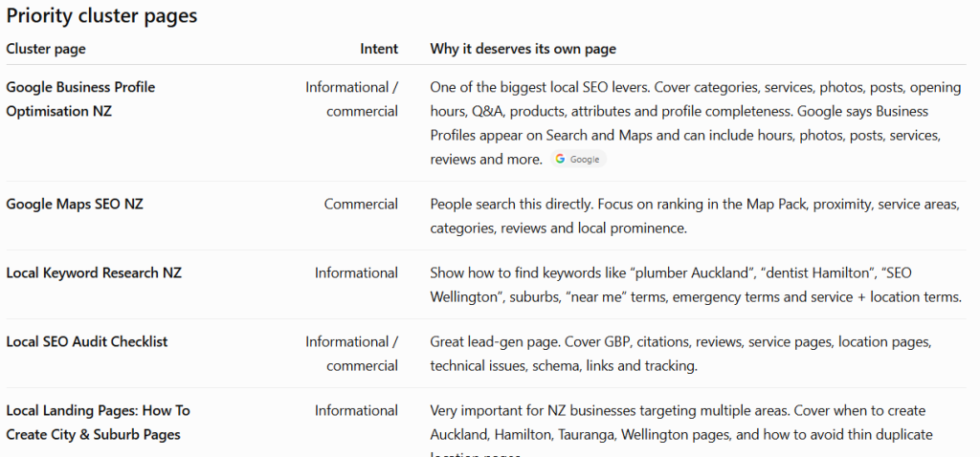Click the 'Google Maps SEO NZ' cell

75,205
